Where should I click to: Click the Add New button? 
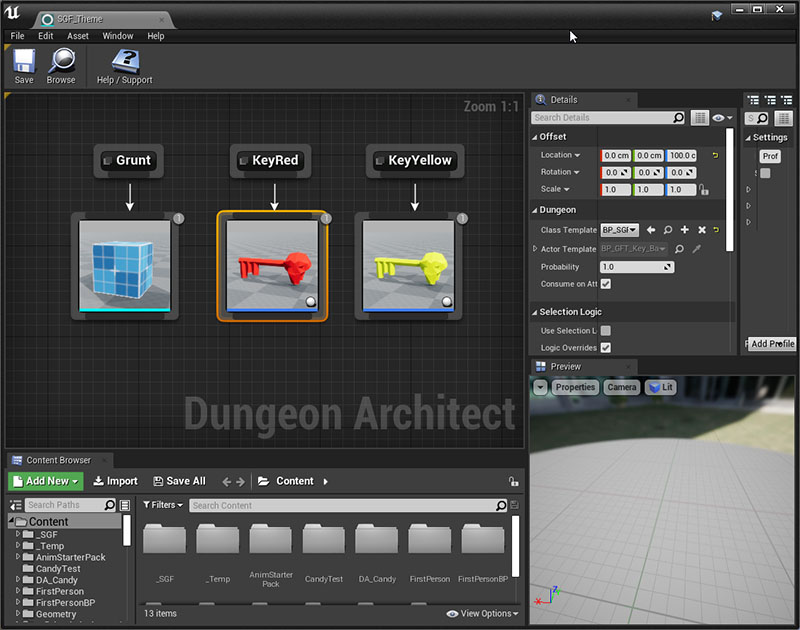click(x=45, y=481)
